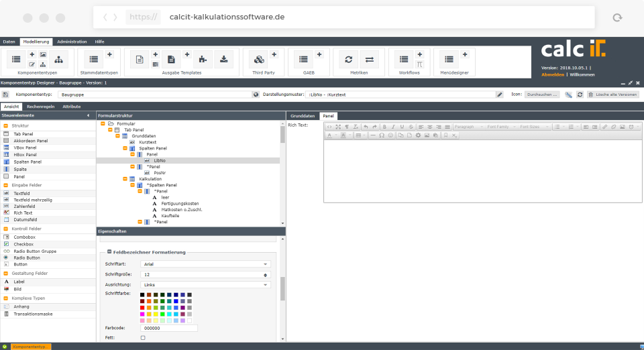This screenshot has width=644, height=350.
Task: Open the Stammdatentypen list icon
Action: coord(94,60)
